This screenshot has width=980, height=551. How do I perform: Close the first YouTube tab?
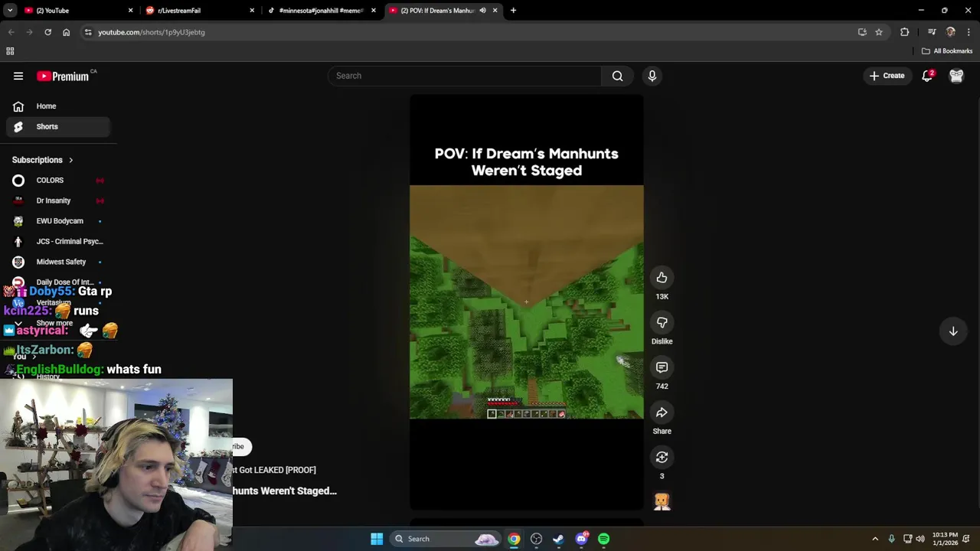(x=130, y=10)
